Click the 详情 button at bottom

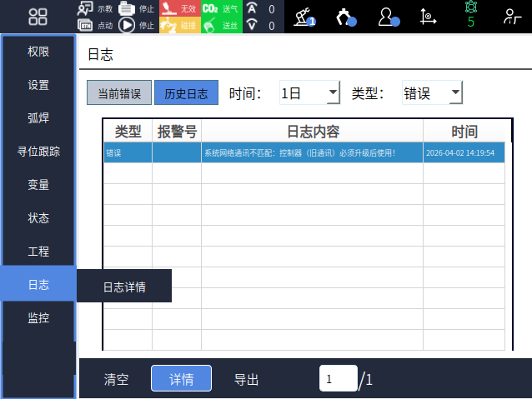(x=181, y=379)
